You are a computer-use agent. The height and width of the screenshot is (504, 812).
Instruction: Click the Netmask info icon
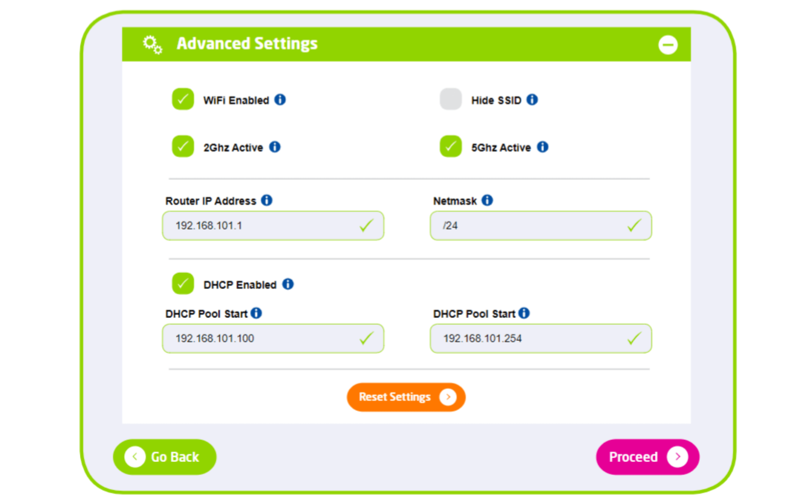click(x=487, y=200)
